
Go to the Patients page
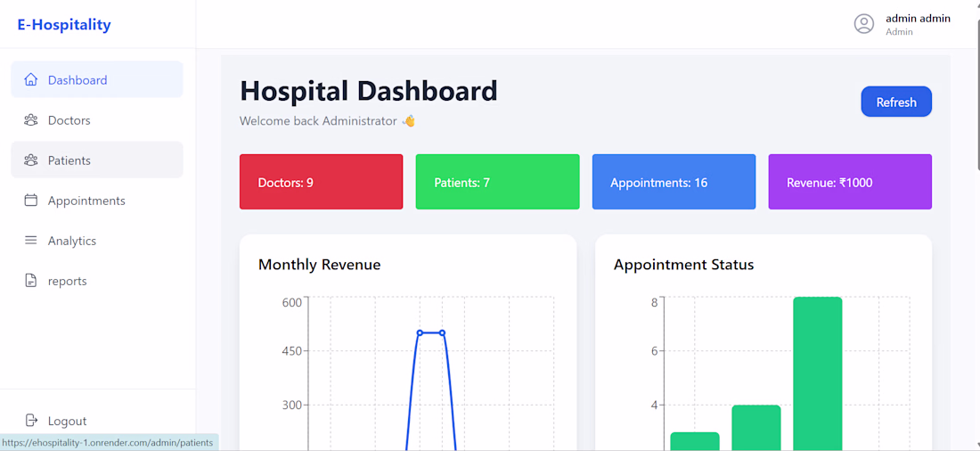pos(97,160)
